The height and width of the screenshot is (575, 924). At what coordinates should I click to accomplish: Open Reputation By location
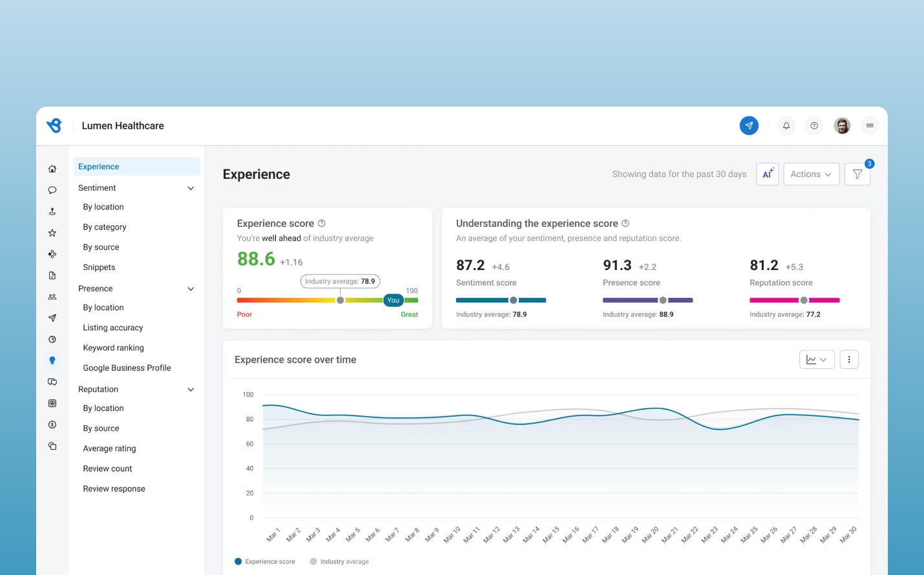[x=103, y=408]
